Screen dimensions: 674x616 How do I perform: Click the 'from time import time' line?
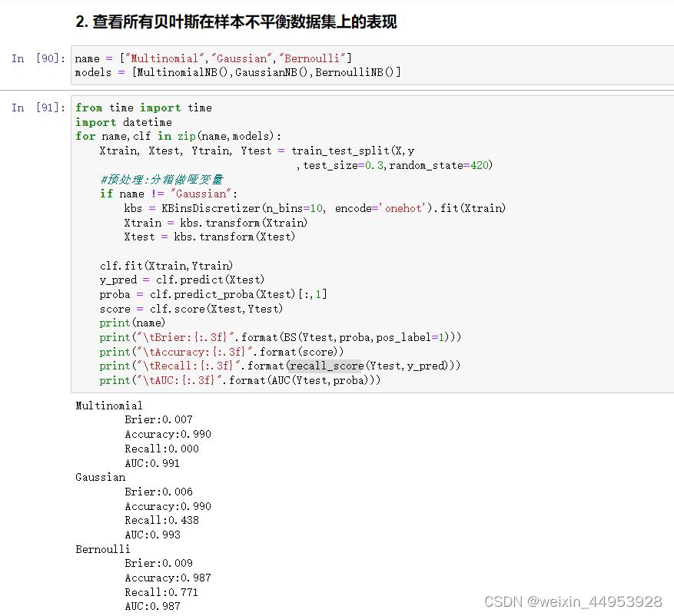(x=144, y=108)
